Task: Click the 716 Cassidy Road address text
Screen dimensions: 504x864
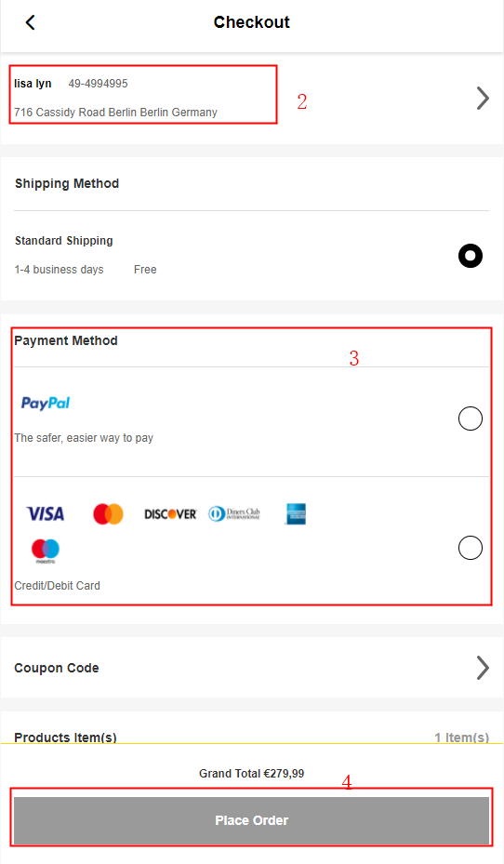Action: (x=115, y=113)
